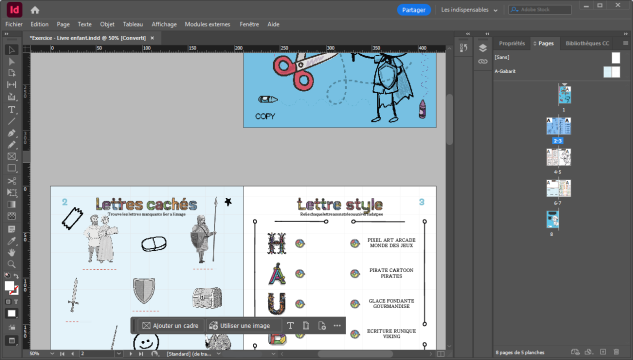Go to the next page arrow
633x360 pixels.
[x=131, y=354]
